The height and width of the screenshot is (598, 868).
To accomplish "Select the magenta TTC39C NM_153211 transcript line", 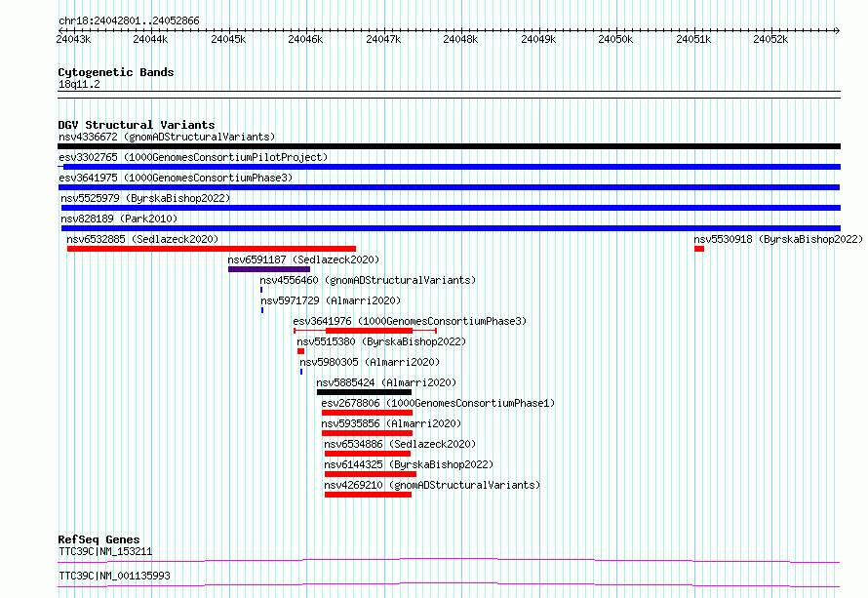I will tap(449, 560).
